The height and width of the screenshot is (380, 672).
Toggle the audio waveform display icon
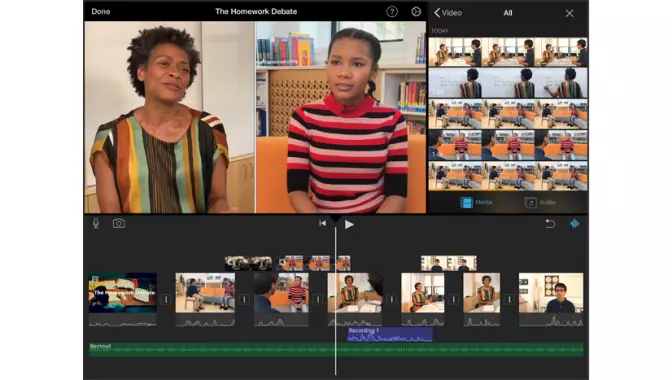(574, 223)
